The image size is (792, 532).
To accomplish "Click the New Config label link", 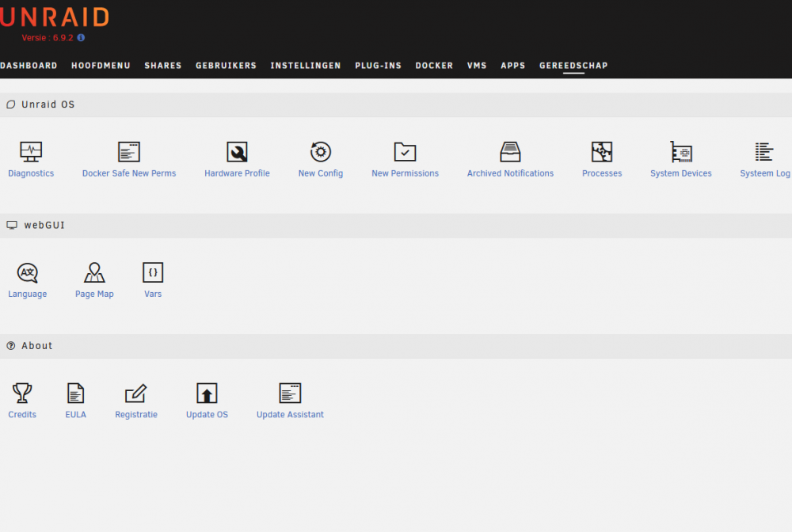I will click(x=320, y=173).
